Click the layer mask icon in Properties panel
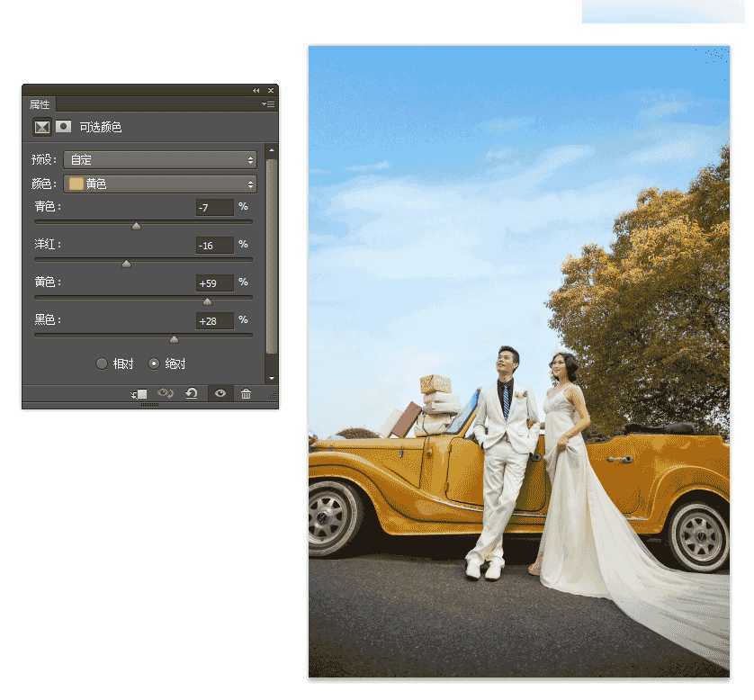Image resolution: width=754 pixels, height=700 pixels. point(62,127)
